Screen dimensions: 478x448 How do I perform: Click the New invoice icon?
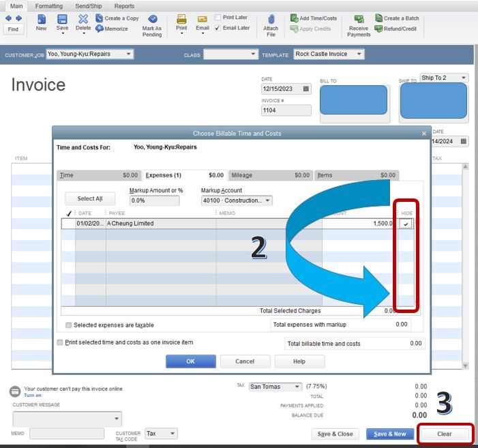pyautogui.click(x=42, y=20)
